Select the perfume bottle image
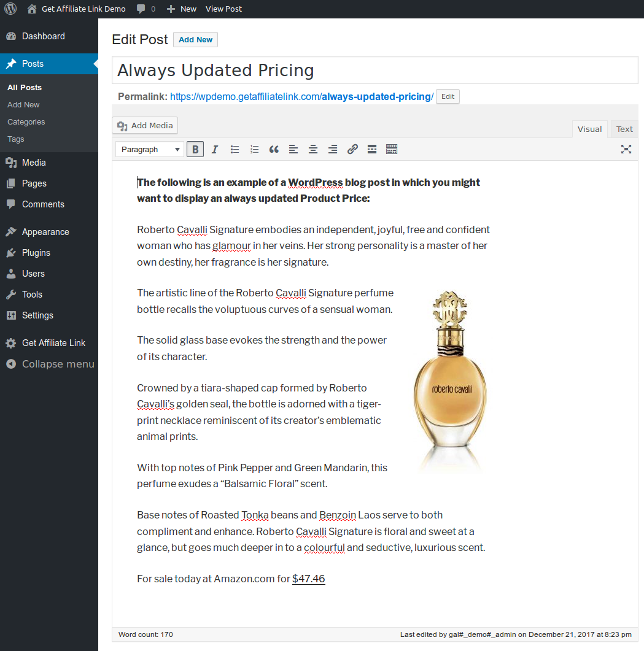This screenshot has width=644, height=651. tap(451, 380)
